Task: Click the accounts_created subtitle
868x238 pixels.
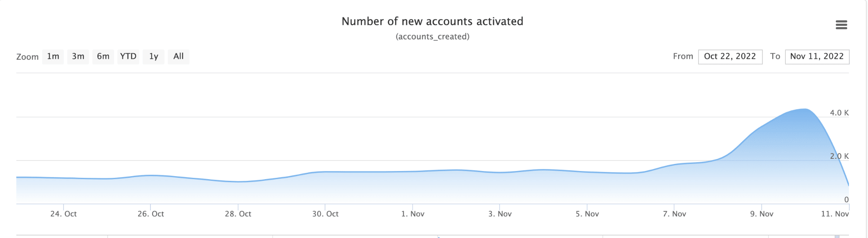Action: (x=432, y=37)
